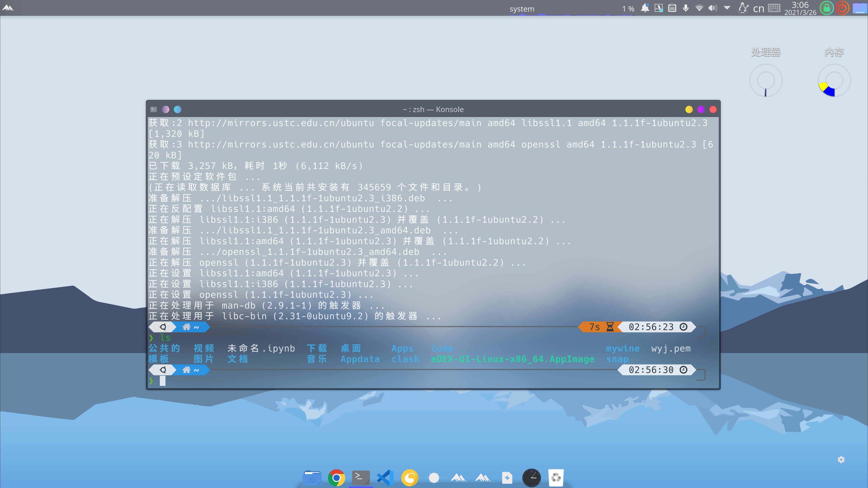This screenshot has height=488, width=868.
Task: Open clipboard manager tray icon
Action: tap(672, 8)
